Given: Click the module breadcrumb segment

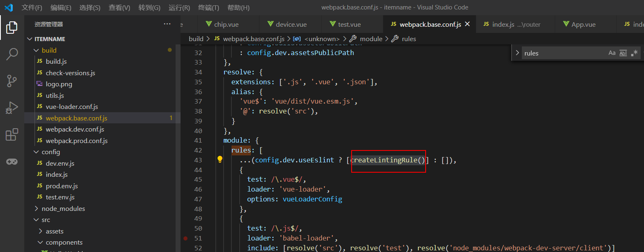Looking at the screenshot, I should [x=371, y=39].
